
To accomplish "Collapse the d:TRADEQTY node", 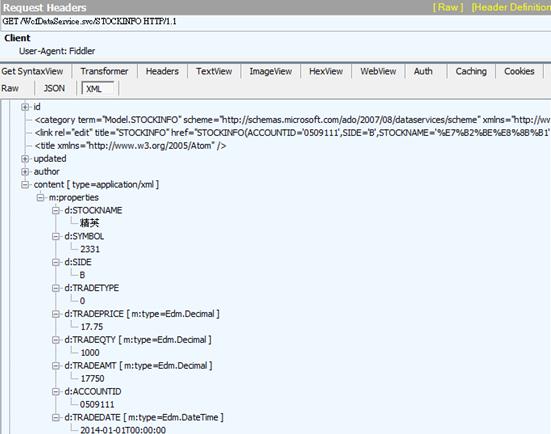I will point(56,340).
